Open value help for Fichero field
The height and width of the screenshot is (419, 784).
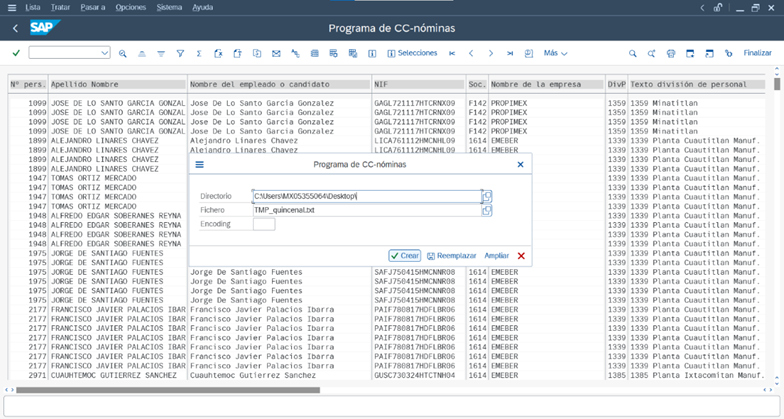point(487,211)
